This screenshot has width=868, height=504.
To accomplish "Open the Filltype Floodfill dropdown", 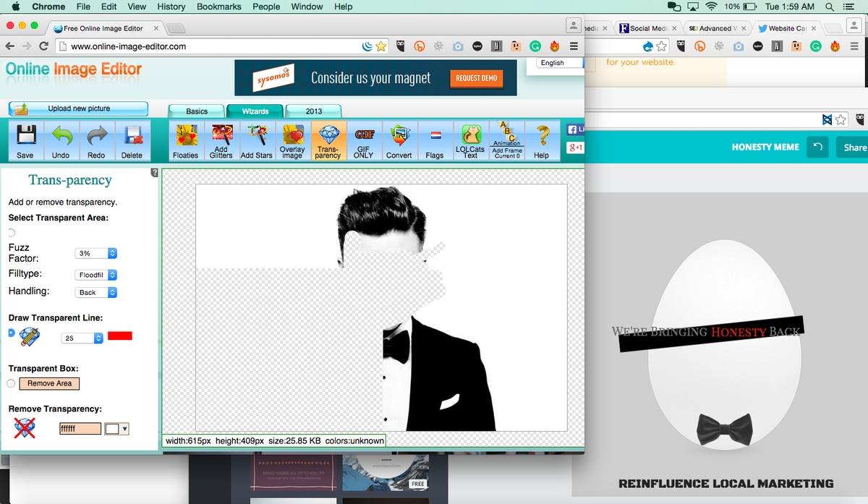I will 96,275.
